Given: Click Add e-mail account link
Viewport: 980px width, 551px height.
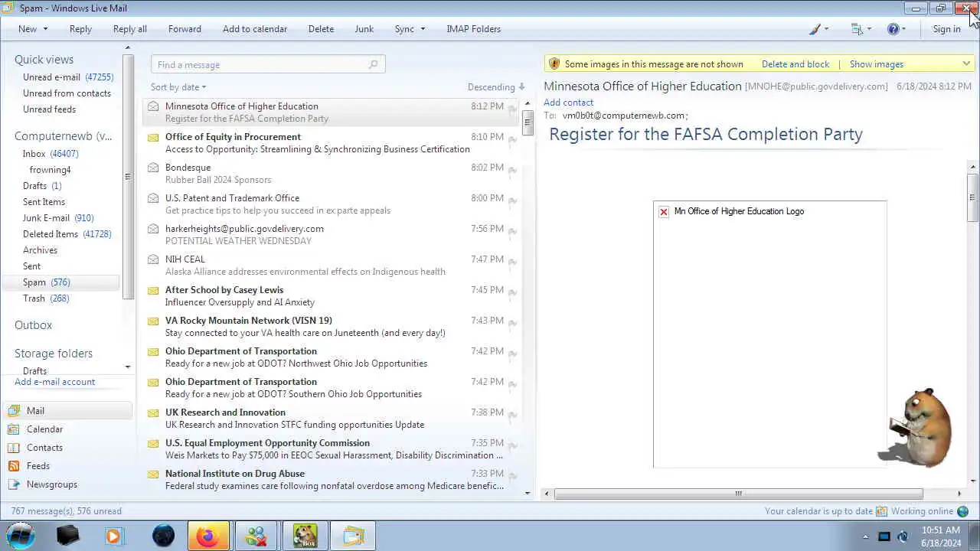Looking at the screenshot, I should tap(55, 382).
